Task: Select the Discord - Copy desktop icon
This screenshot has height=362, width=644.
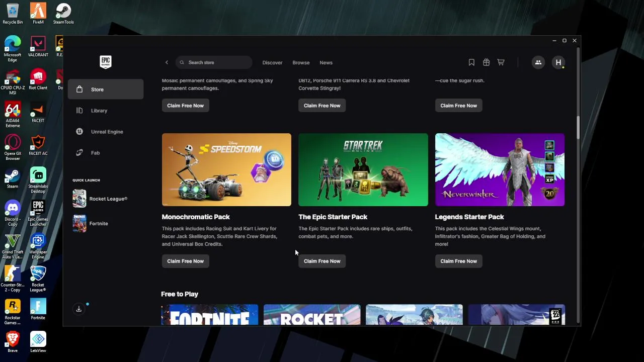Action: pos(13,213)
